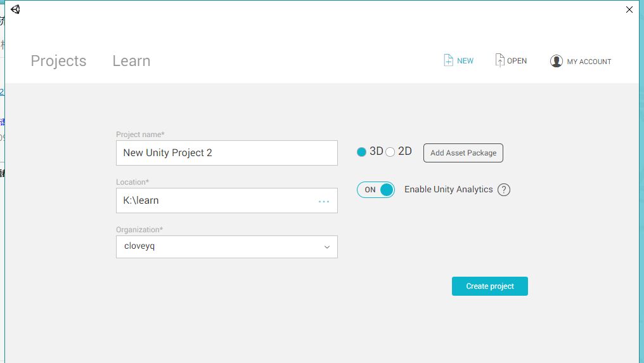
Task: Click the Enable Unity Analytics label
Action: point(449,189)
